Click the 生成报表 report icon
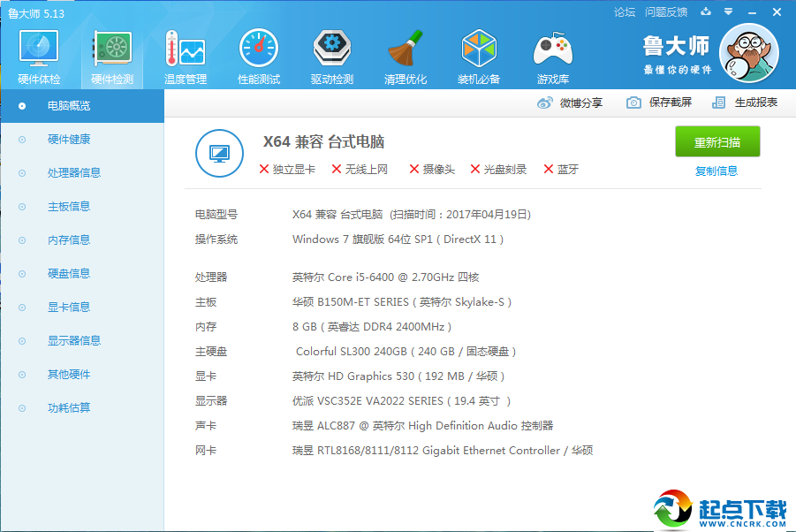Viewport: 796px width, 532px height. [x=719, y=103]
